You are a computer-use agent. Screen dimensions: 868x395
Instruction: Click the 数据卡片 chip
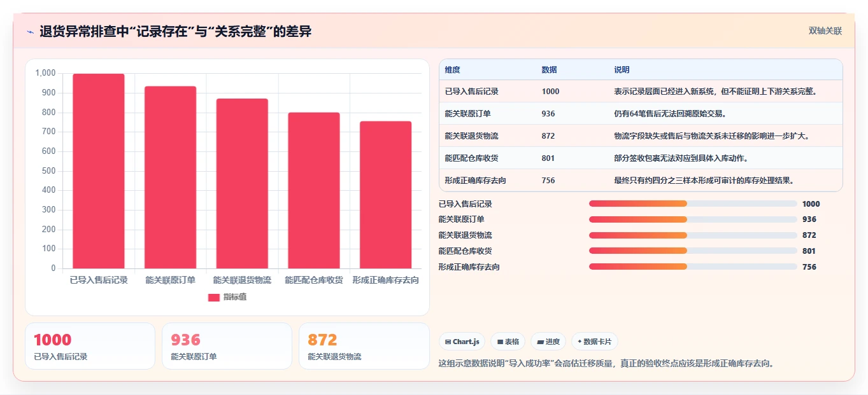[x=594, y=342]
